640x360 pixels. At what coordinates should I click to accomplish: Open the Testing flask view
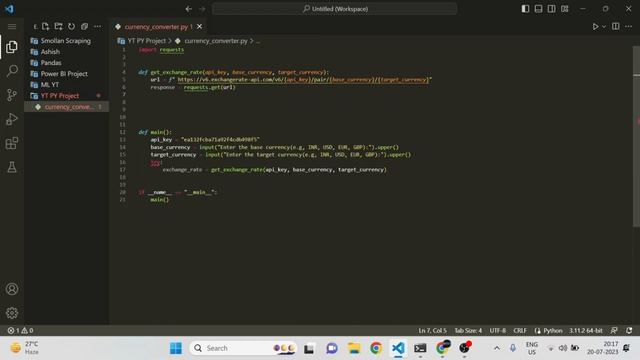[x=12, y=167]
